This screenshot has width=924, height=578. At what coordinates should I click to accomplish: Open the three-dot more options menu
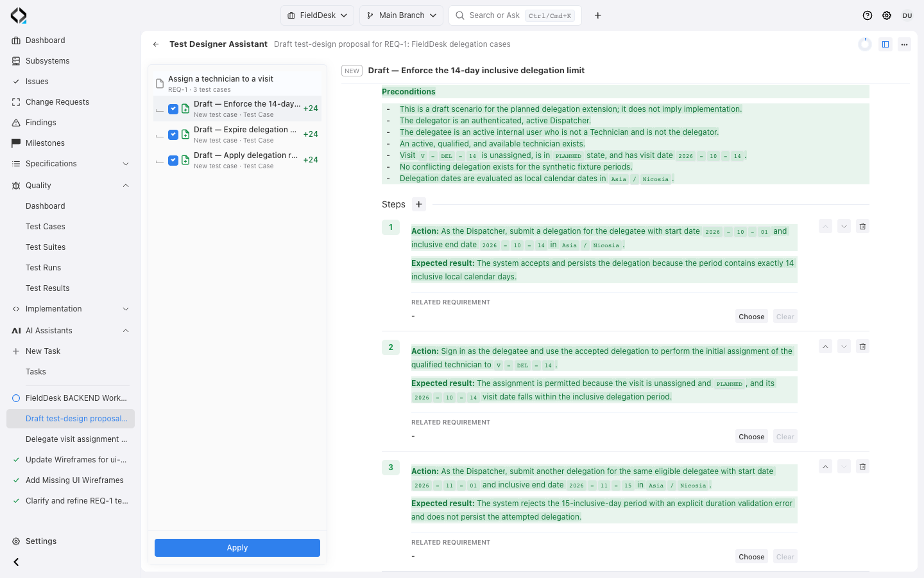(905, 44)
